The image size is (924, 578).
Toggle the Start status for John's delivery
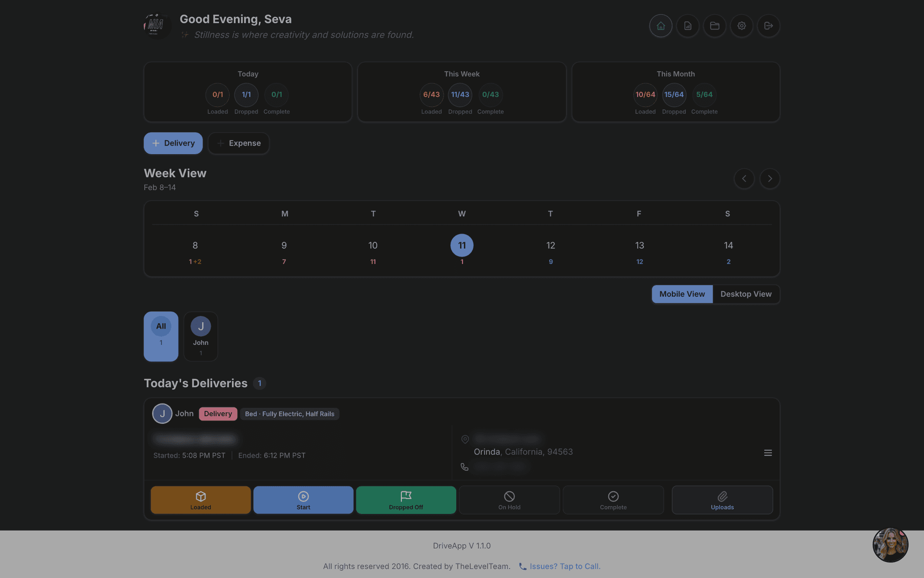pyautogui.click(x=303, y=499)
